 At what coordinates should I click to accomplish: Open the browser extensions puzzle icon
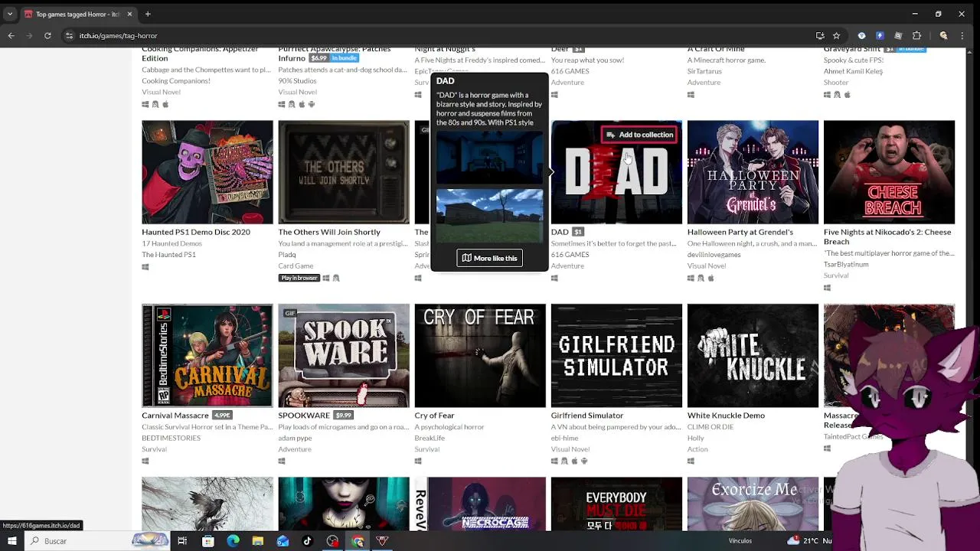(x=916, y=35)
